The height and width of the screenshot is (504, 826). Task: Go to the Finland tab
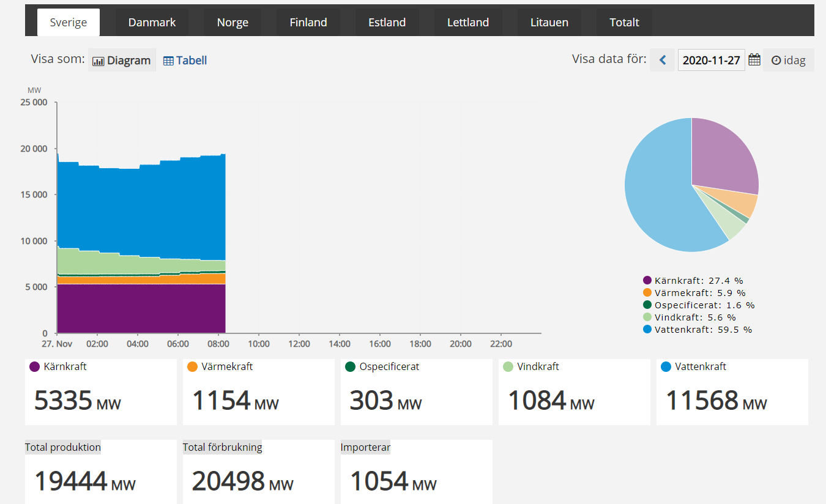(308, 23)
